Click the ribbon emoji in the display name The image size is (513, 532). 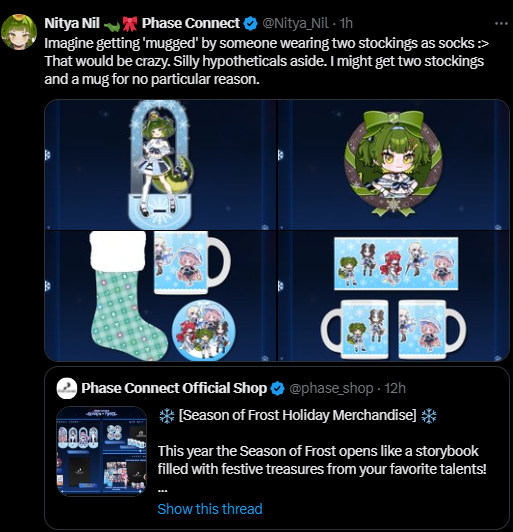(130, 24)
